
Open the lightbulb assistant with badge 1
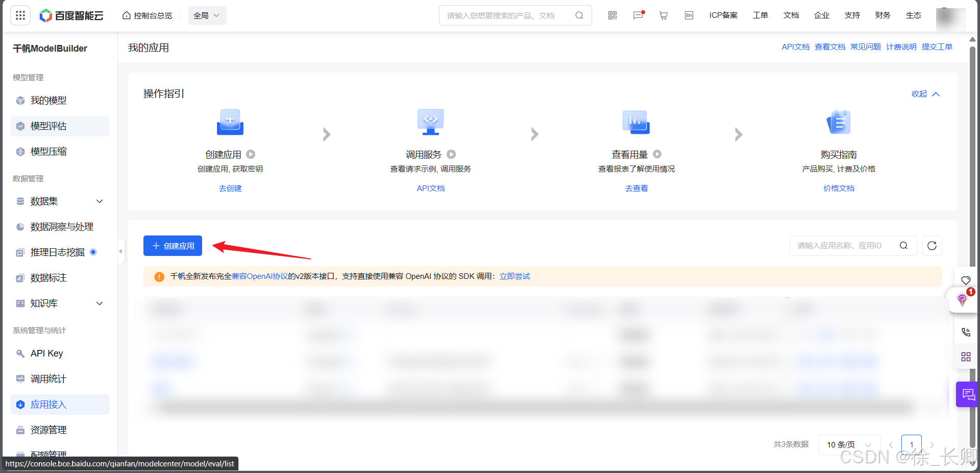pos(963,299)
